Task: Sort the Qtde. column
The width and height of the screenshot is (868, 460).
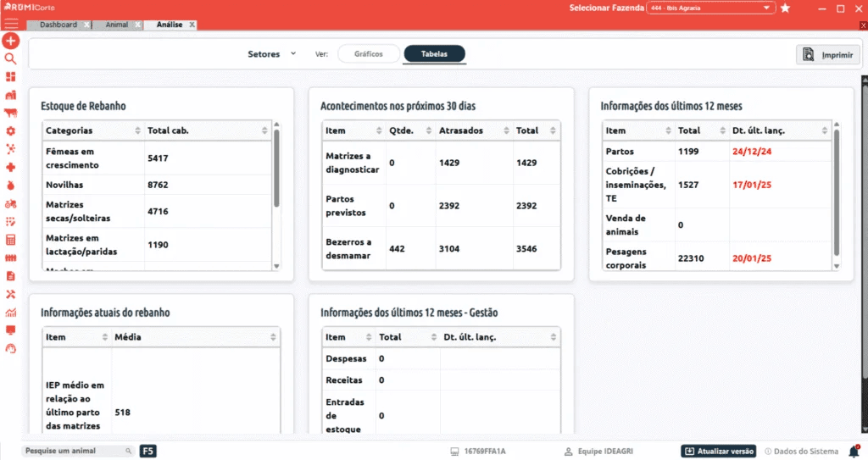Action: (429, 130)
